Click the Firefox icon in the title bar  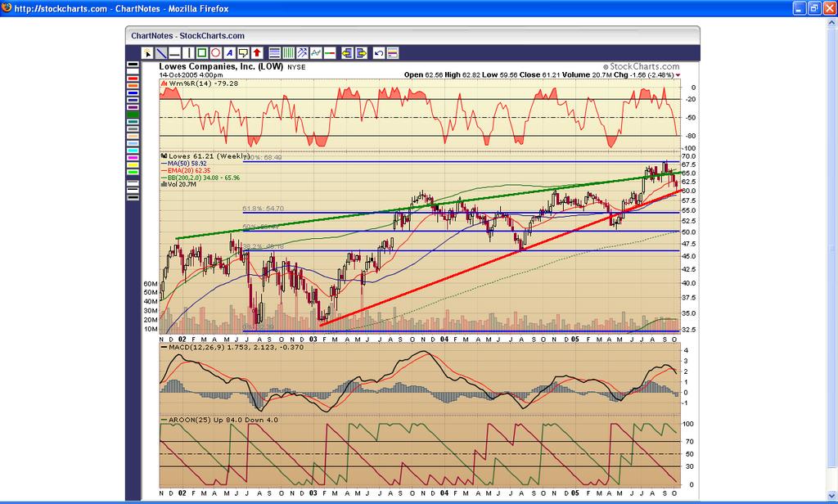[x=7, y=8]
